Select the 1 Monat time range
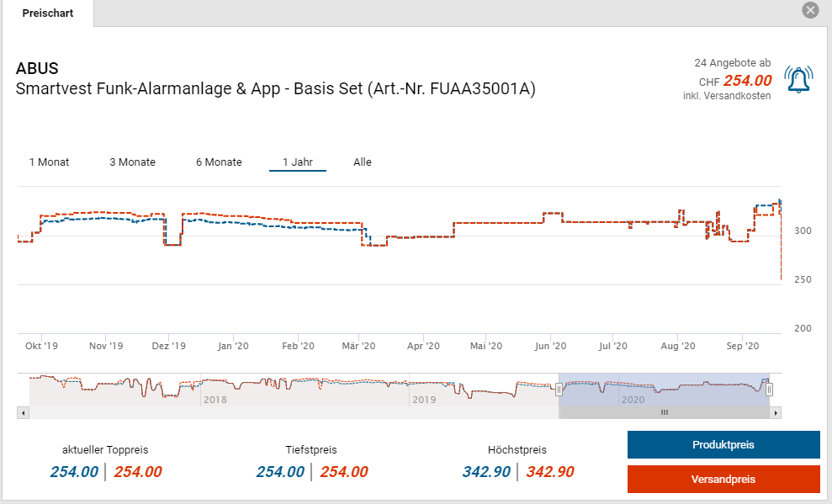 [49, 162]
